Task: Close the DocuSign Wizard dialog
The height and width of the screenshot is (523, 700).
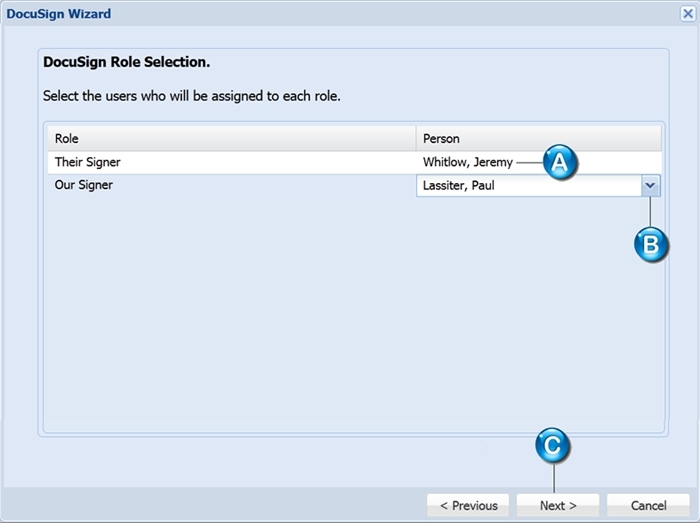Action: click(688, 14)
